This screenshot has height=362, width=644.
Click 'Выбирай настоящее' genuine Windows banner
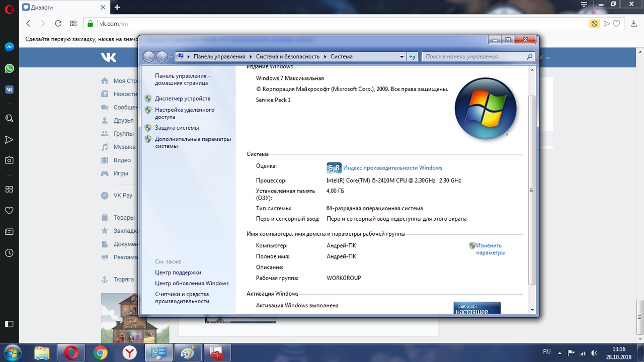477,308
